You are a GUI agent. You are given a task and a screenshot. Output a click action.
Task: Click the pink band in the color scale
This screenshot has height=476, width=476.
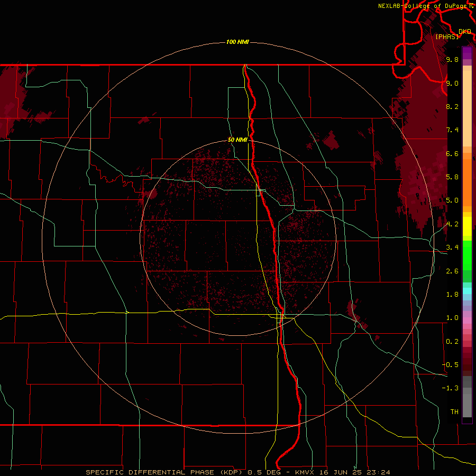[467, 321]
